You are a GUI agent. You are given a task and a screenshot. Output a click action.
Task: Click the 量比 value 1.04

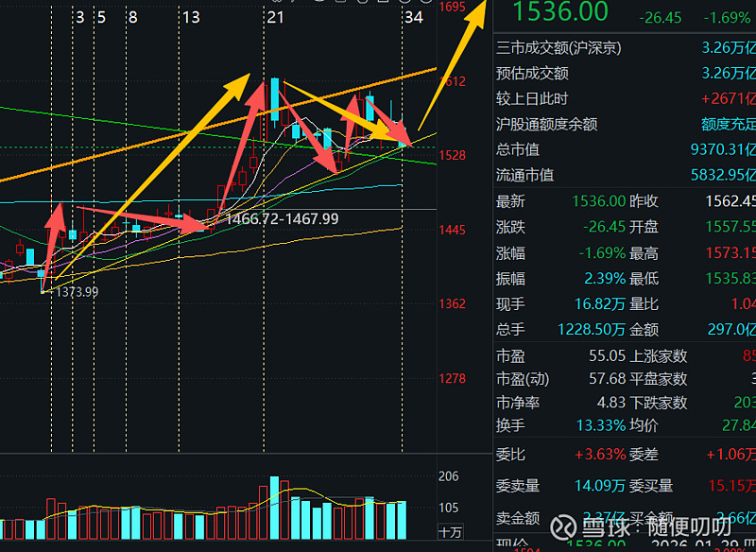coord(743,303)
